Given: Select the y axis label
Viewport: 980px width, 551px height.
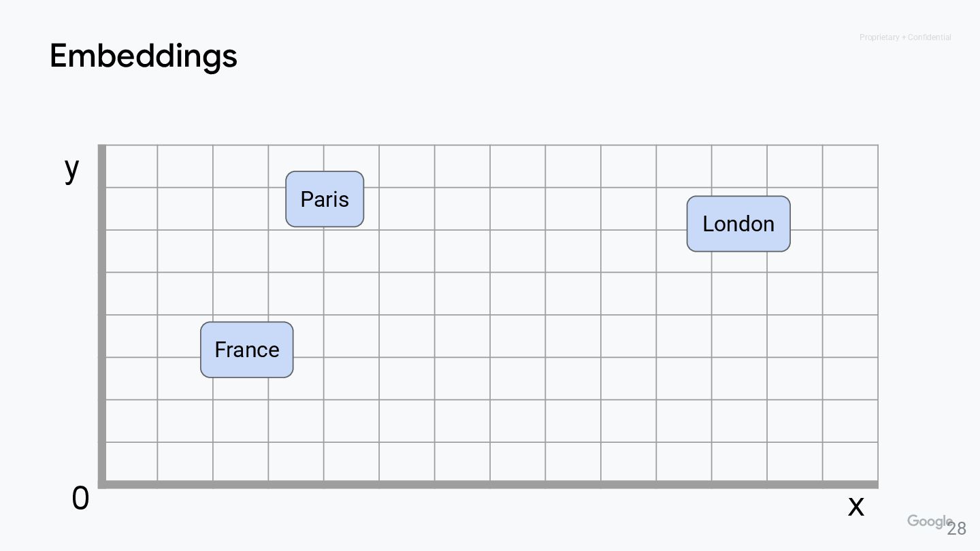Looking at the screenshot, I should click(x=71, y=167).
